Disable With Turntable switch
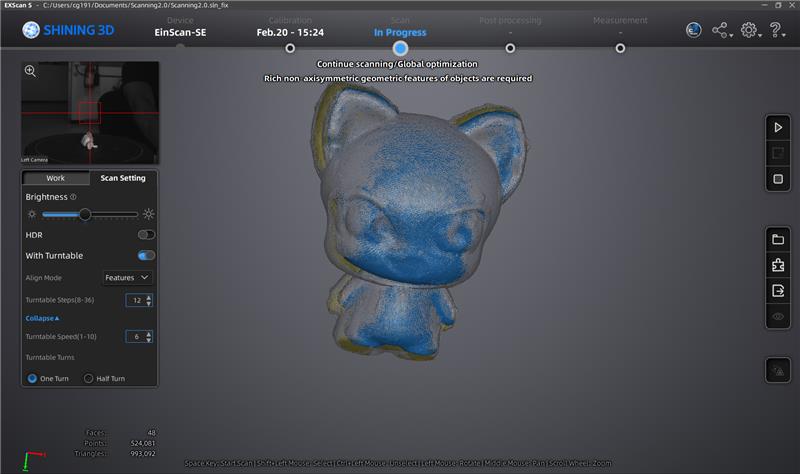This screenshot has width=800, height=474. click(146, 256)
